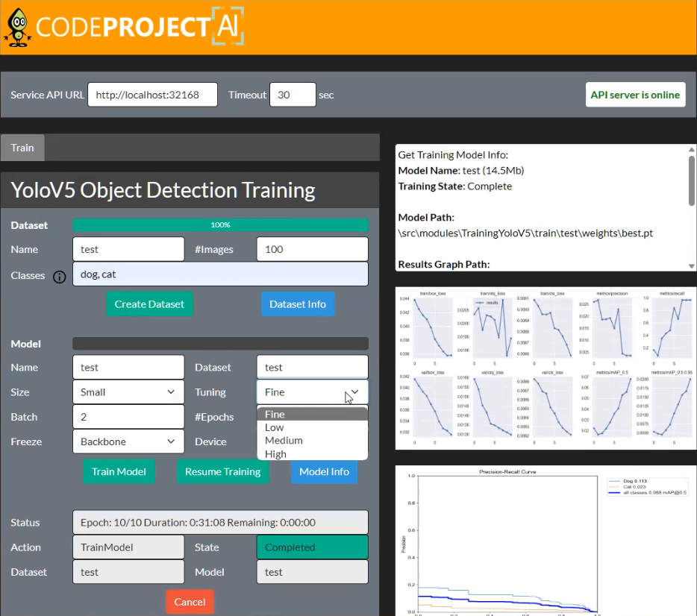The width and height of the screenshot is (697, 616).
Task: Open the Precision-Recall Curve image
Action: pyautogui.click(x=546, y=541)
